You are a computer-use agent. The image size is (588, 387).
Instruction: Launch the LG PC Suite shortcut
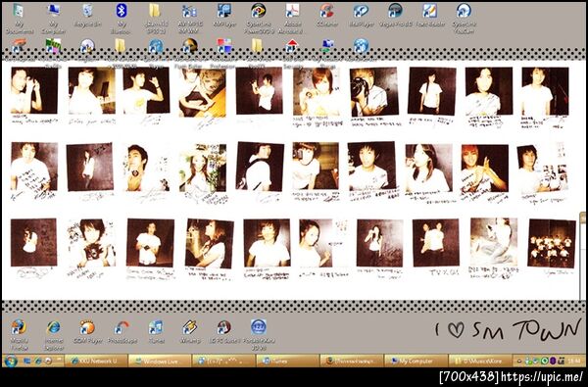point(224,332)
